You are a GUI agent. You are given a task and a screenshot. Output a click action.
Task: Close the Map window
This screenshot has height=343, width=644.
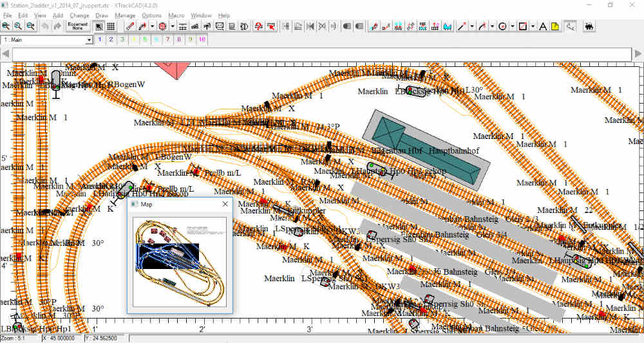coord(225,204)
